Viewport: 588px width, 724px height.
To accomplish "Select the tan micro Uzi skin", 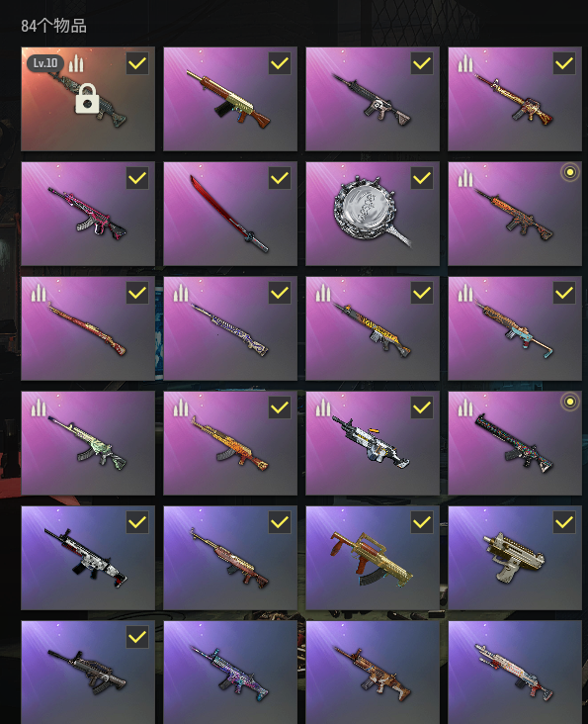I will point(515,558).
